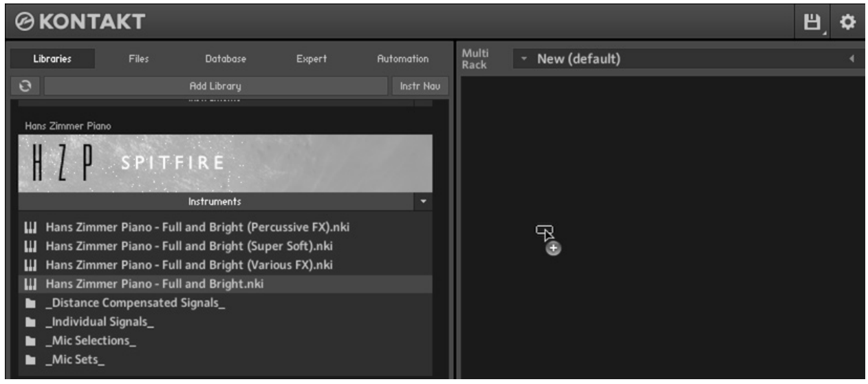Click the HZP Spitfire library banner
The height and width of the screenshot is (384, 868).
pos(225,163)
